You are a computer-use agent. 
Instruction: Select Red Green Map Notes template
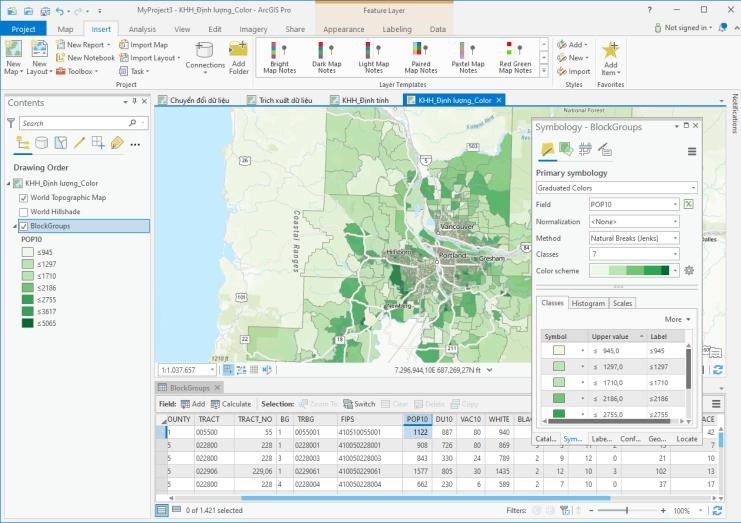tap(515, 57)
